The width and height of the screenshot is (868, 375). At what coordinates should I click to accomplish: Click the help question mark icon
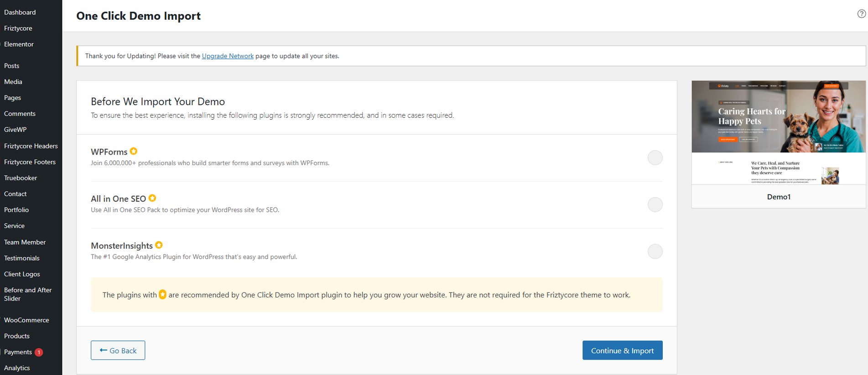[861, 14]
